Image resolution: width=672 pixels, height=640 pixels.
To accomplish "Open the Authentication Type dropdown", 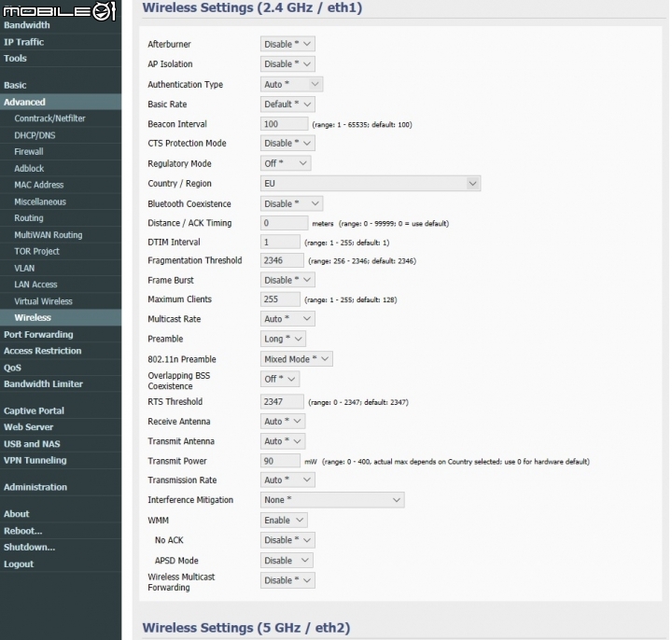I will (291, 84).
